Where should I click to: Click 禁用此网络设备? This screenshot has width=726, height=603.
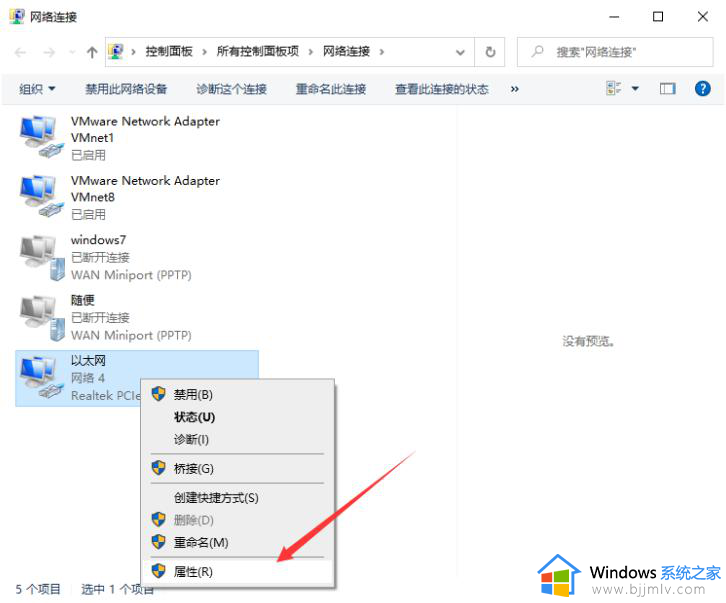[126, 89]
